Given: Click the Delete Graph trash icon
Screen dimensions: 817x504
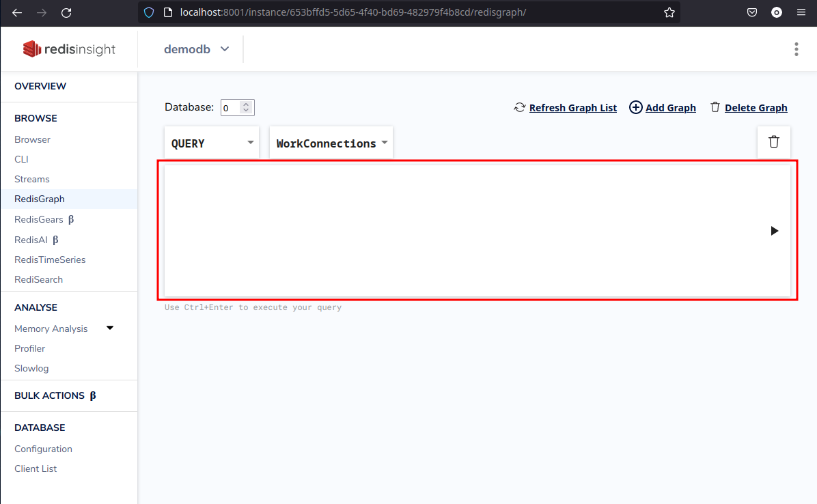Looking at the screenshot, I should [715, 107].
